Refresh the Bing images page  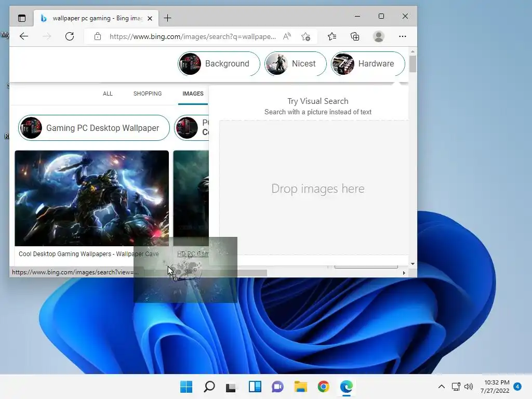tap(70, 36)
